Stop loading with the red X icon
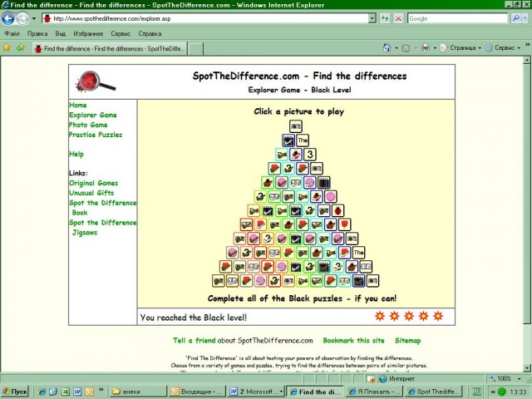The image size is (532, 399). coord(398,18)
